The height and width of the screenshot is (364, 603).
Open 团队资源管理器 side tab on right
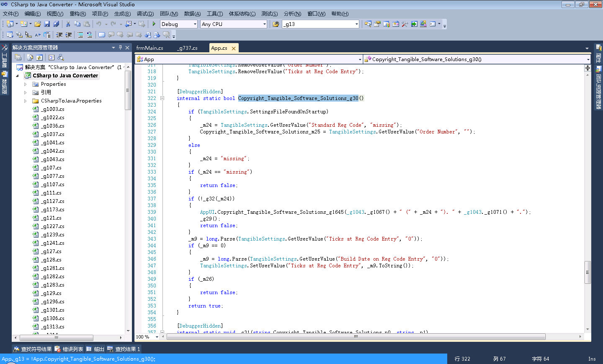pos(598,87)
